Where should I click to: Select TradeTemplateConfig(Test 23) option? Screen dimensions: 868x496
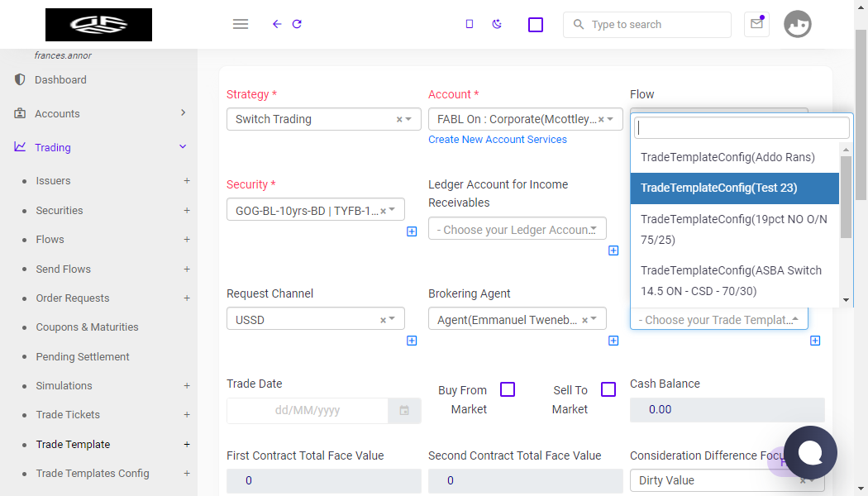[x=735, y=188]
